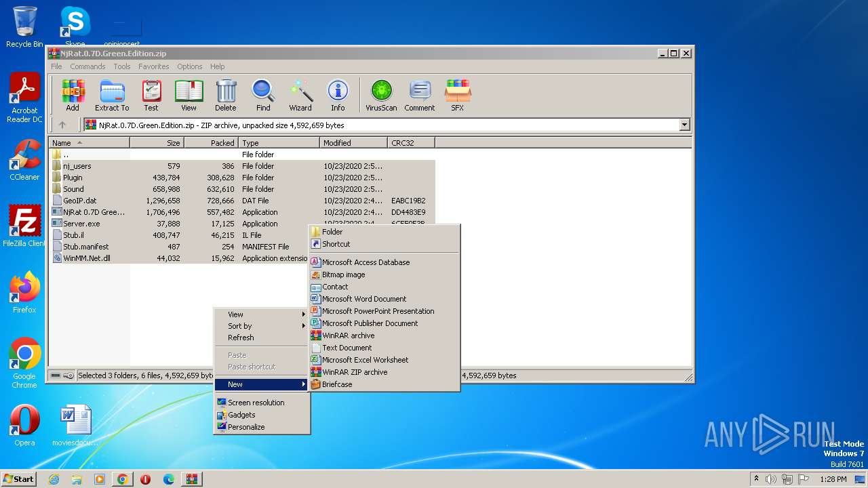Launch the Wizard wand tool
Image resolution: width=868 pixels, height=488 pixels.
(300, 95)
